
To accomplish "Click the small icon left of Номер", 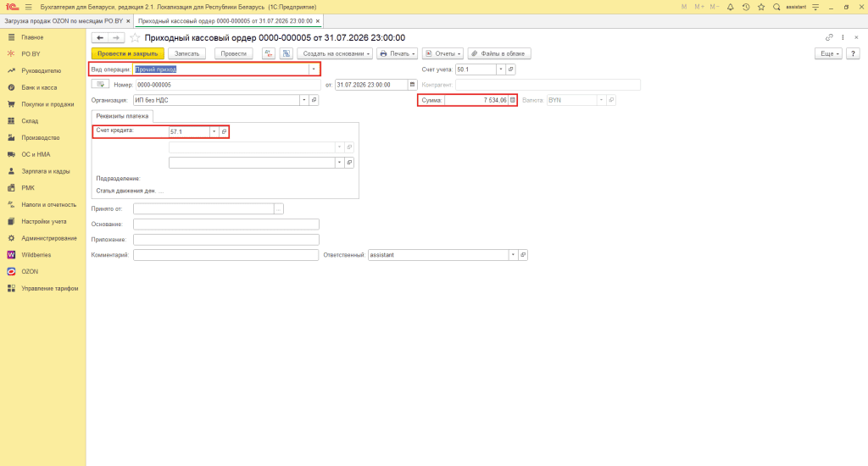I will (x=101, y=85).
